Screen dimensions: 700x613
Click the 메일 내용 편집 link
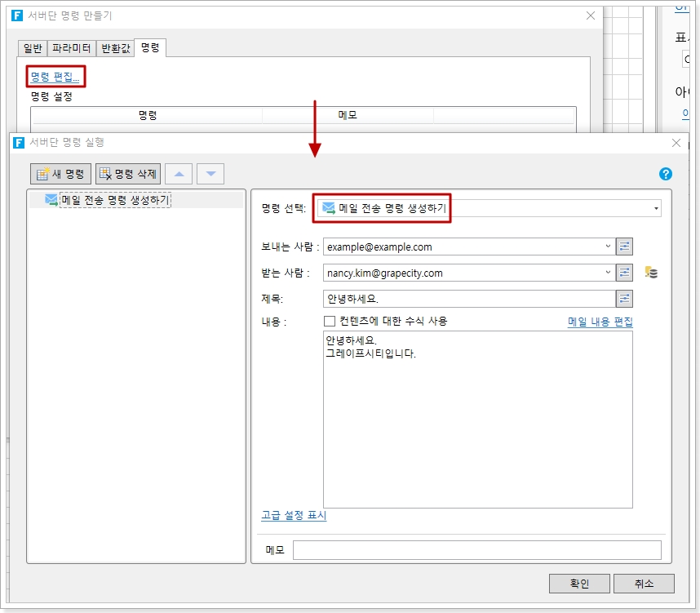[600, 322]
